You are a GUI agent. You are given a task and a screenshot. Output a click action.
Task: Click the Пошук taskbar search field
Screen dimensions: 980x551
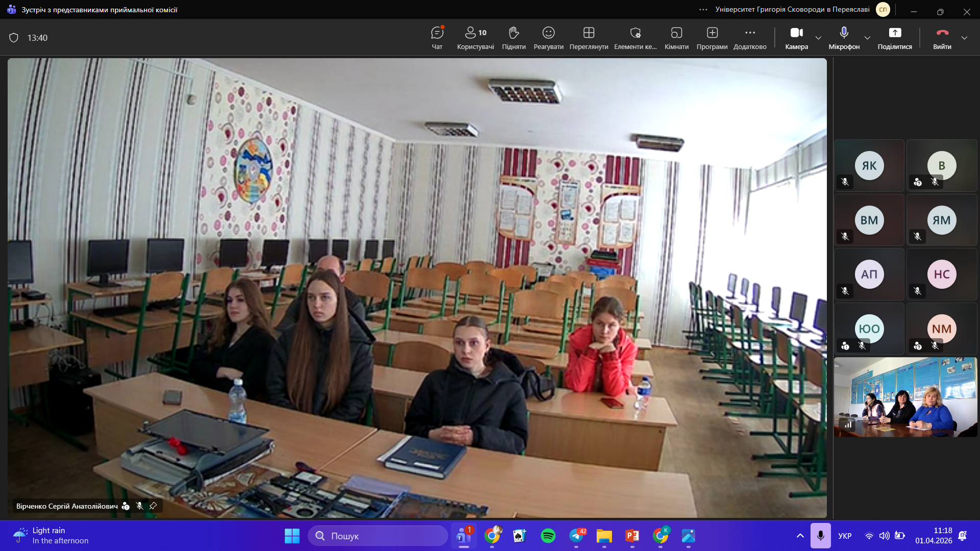tap(378, 536)
